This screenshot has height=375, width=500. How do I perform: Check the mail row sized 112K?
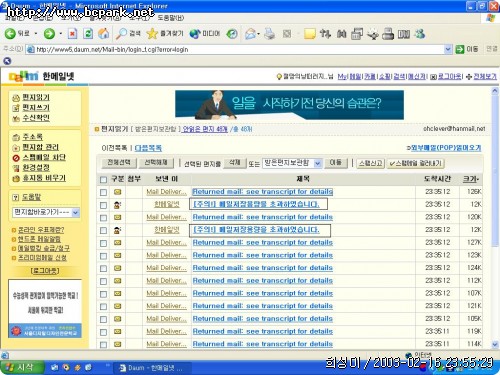click(103, 281)
